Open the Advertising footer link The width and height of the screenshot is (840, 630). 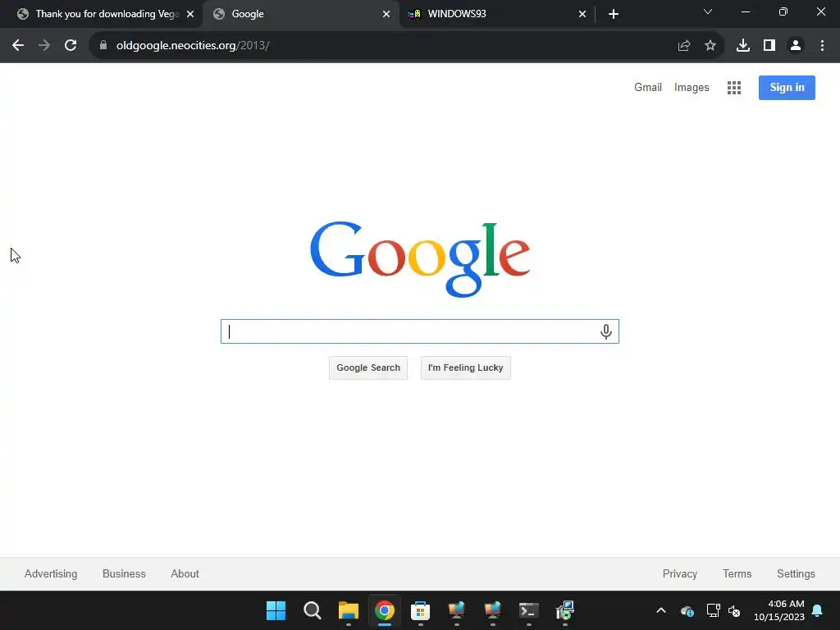(x=51, y=573)
